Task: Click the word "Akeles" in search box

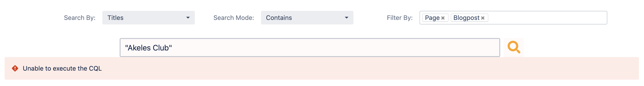Action: coord(139,48)
